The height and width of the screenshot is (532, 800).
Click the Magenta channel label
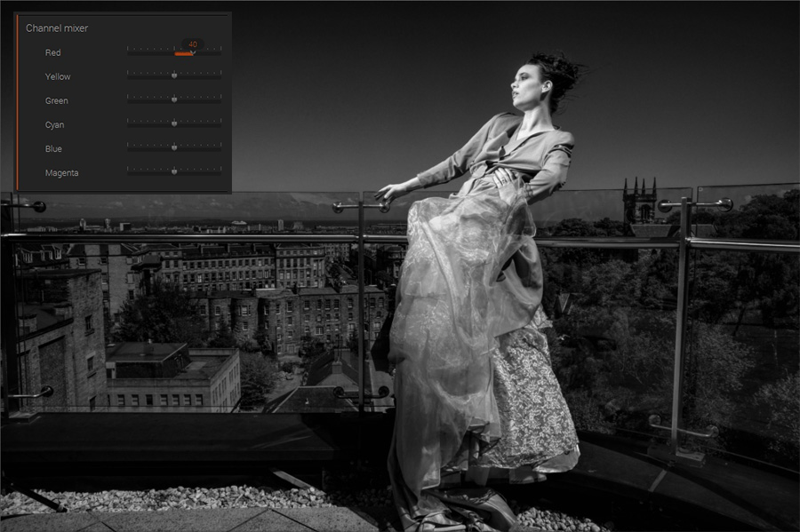pos(61,173)
